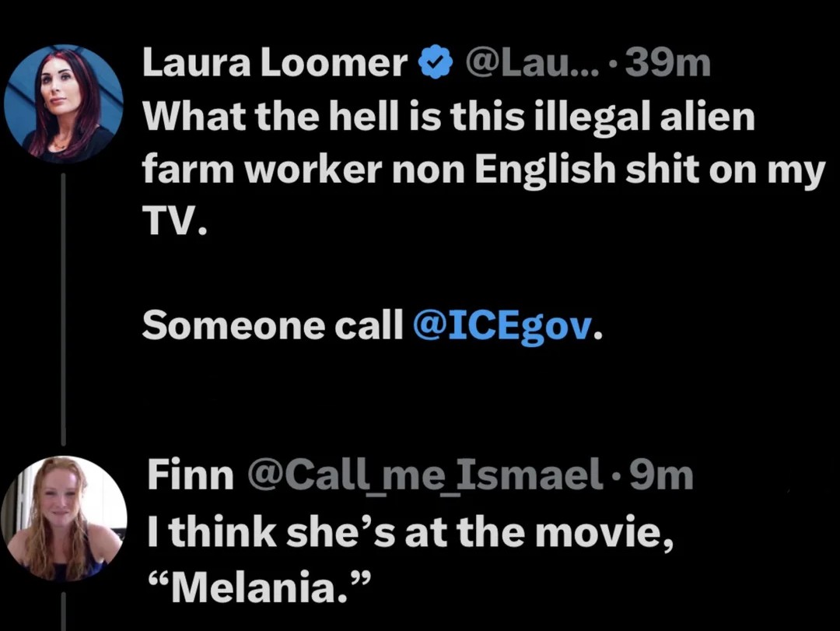
Task: Open the @Call_me_Ismael handle
Action: click(424, 475)
